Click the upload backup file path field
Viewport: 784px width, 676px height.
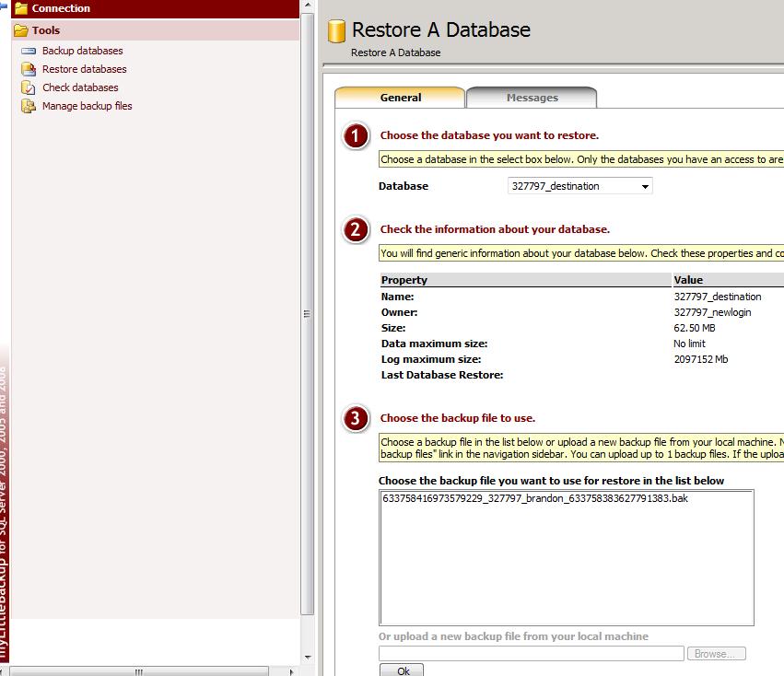tap(531, 654)
